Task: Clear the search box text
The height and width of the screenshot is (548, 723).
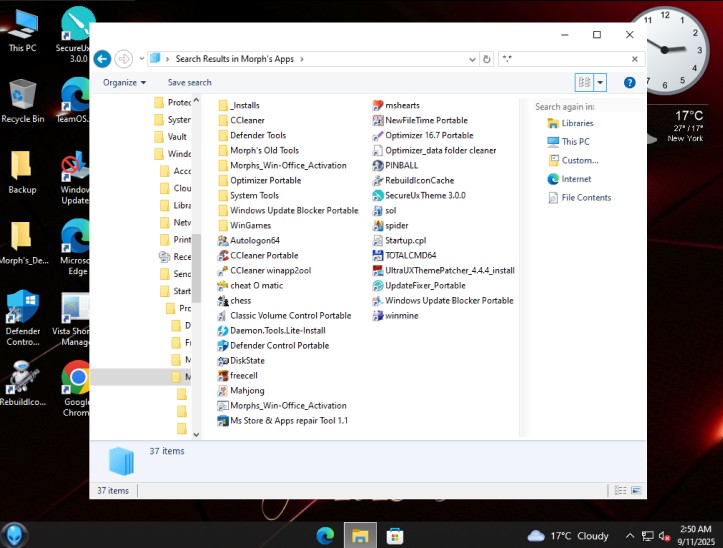Action: pos(634,59)
